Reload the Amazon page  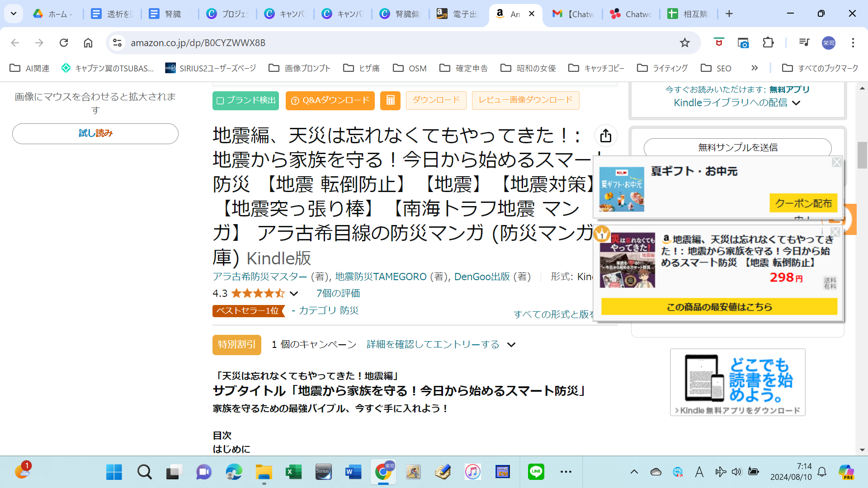(x=64, y=42)
